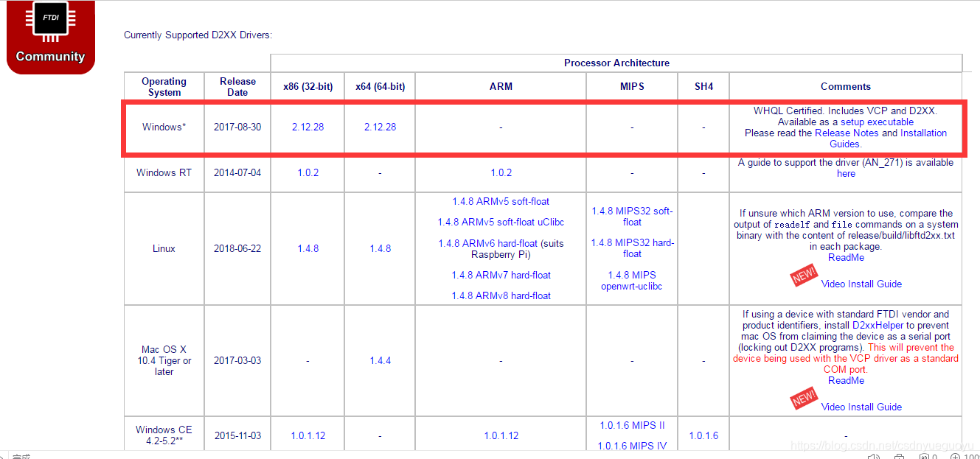Open the AN_271 guide 'here' link
This screenshot has width=980, height=459.
click(846, 174)
